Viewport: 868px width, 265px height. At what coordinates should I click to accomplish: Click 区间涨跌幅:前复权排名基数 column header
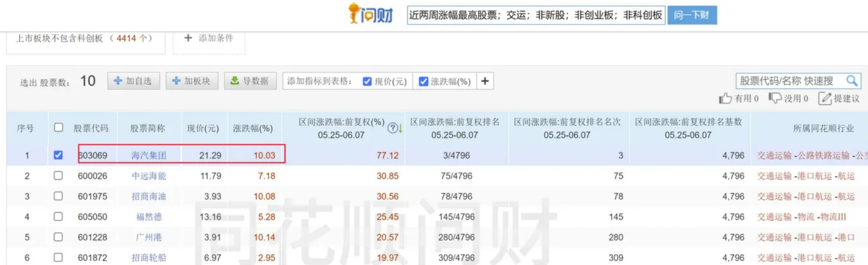(688, 128)
